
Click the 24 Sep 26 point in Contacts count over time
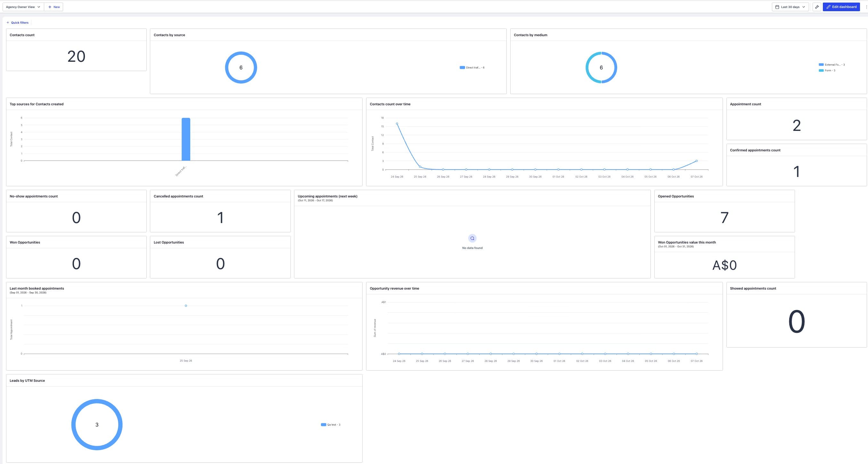397,124
